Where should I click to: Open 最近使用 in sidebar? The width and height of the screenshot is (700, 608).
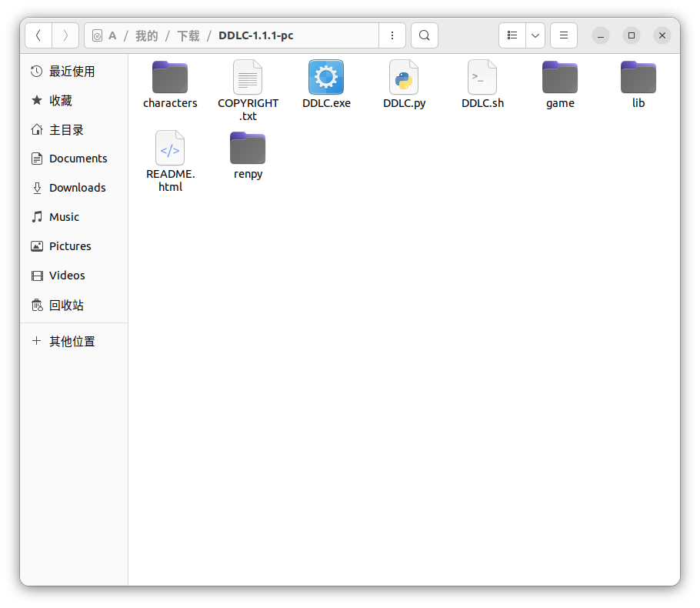point(74,72)
